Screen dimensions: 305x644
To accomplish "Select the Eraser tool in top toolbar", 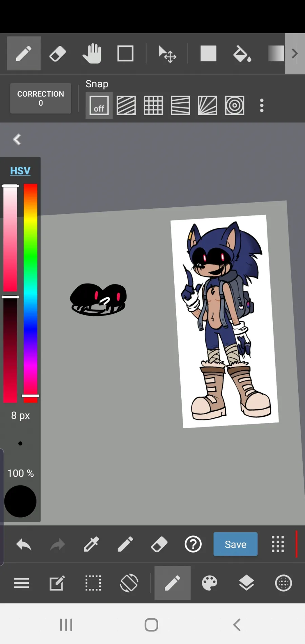I will pos(58,54).
